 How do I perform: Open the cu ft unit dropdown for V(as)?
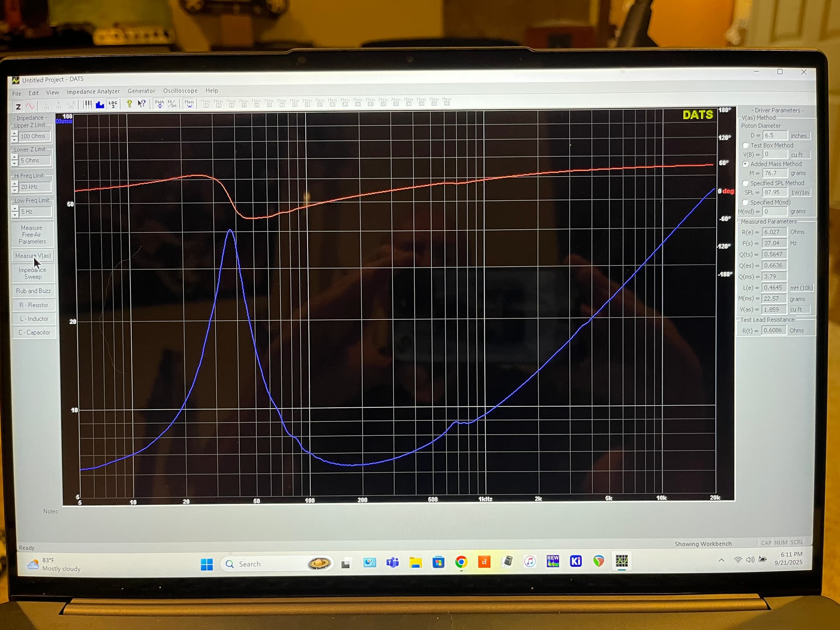(x=799, y=309)
